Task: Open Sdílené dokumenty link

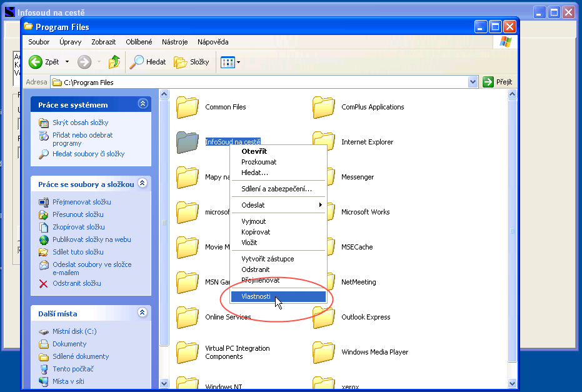Action: 81,356
